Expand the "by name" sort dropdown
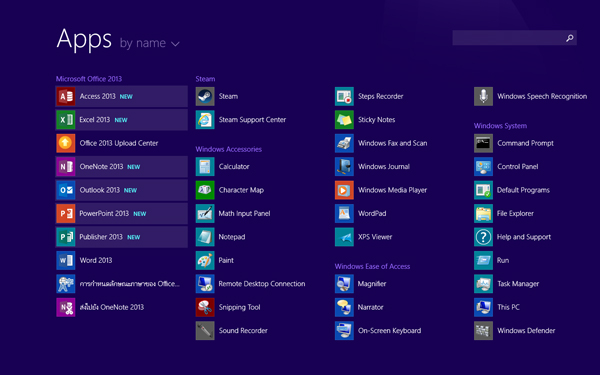Screen dimensions: 600x375 tap(150, 43)
